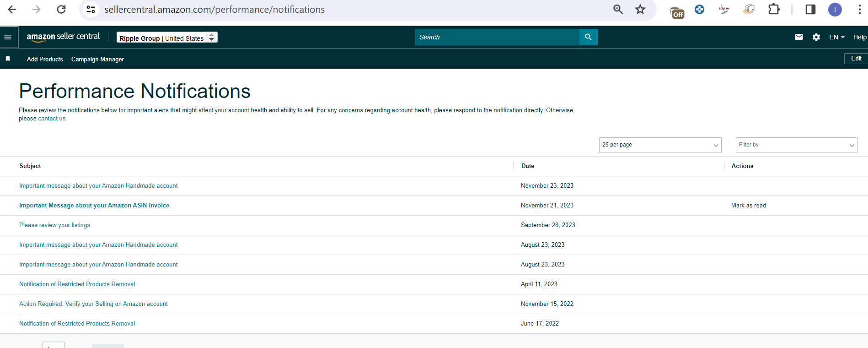Image resolution: width=868 pixels, height=348 pixels.
Task: Open the LOG IN extension icon
Action: 724,9
